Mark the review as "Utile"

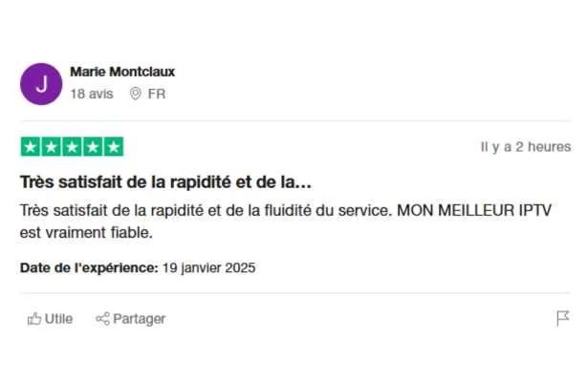(58, 319)
